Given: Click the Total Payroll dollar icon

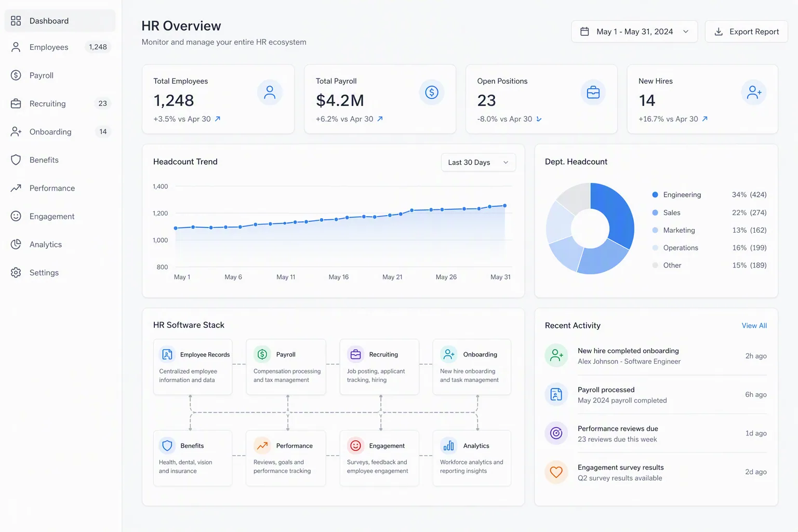Looking at the screenshot, I should click(432, 92).
